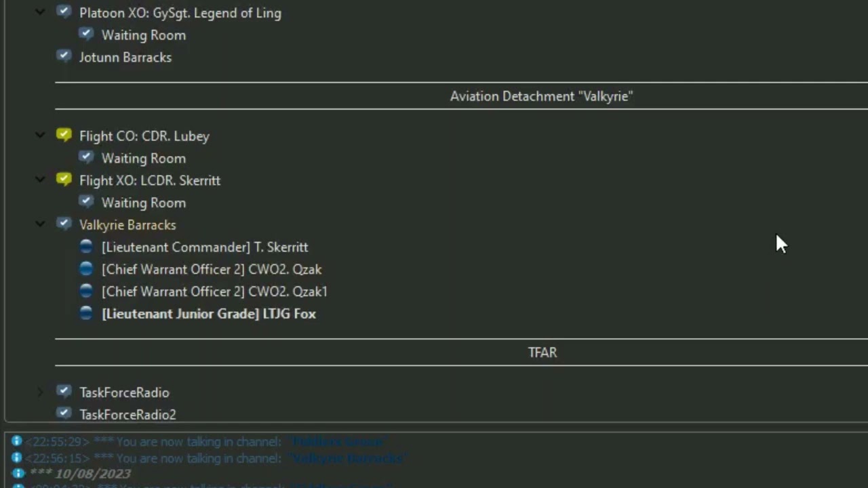Screen dimensions: 868x488
Task: Select the TFAR section header
Action: pyautogui.click(x=542, y=352)
